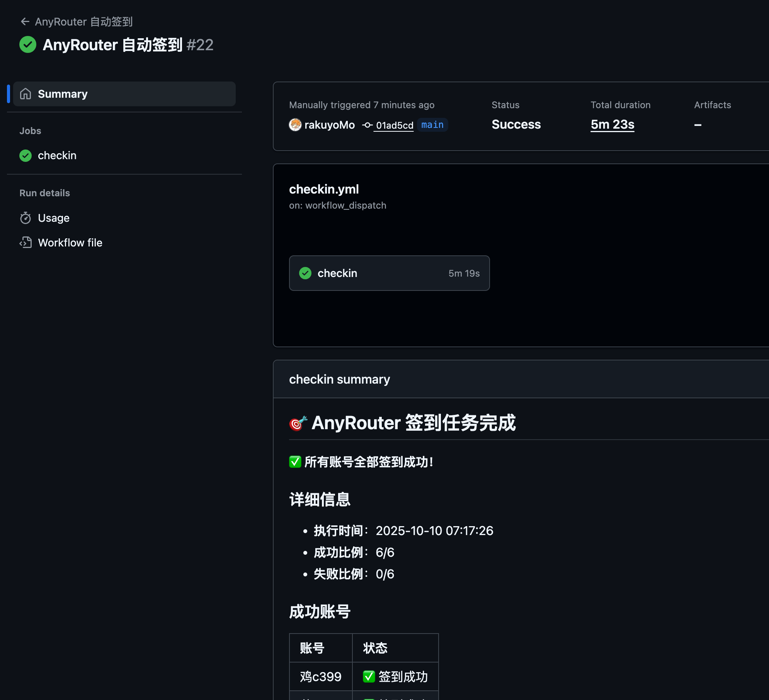This screenshot has width=769, height=700.
Task: Click the green check icon in checkin graph card
Action: click(x=305, y=273)
